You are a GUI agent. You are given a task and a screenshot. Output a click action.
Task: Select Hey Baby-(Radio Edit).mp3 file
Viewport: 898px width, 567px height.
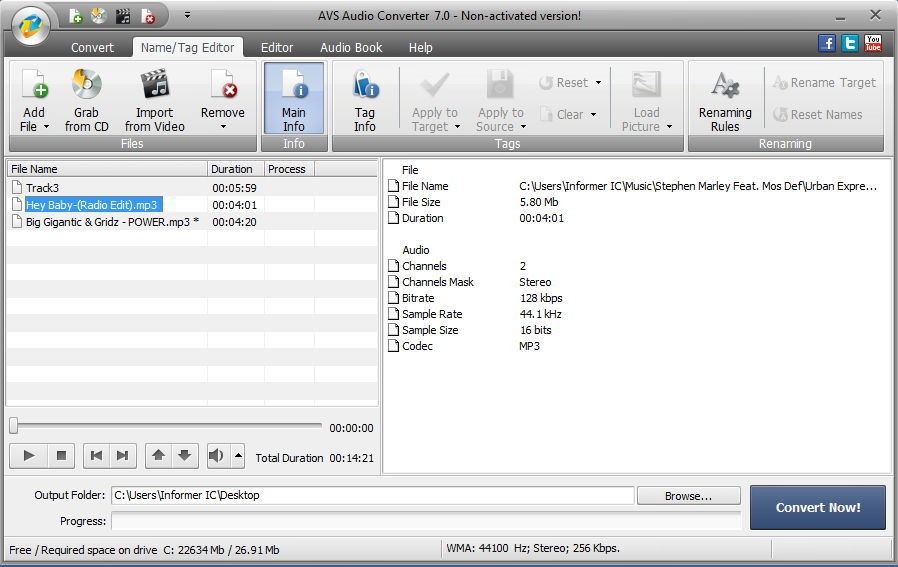click(94, 204)
